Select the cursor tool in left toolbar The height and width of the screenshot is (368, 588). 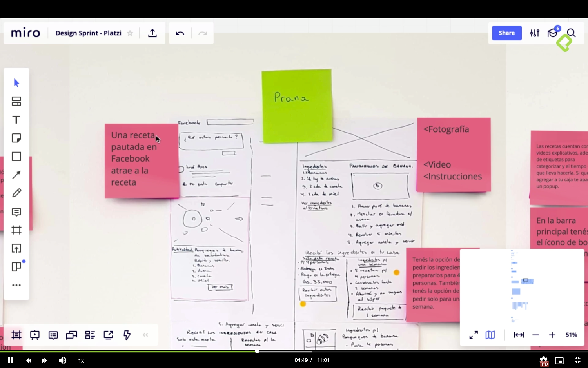[x=16, y=83]
